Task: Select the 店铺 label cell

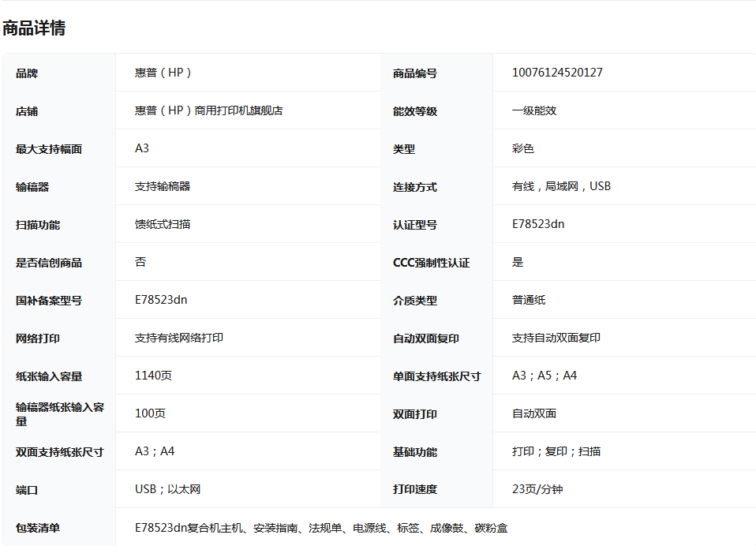Action: click(27, 111)
